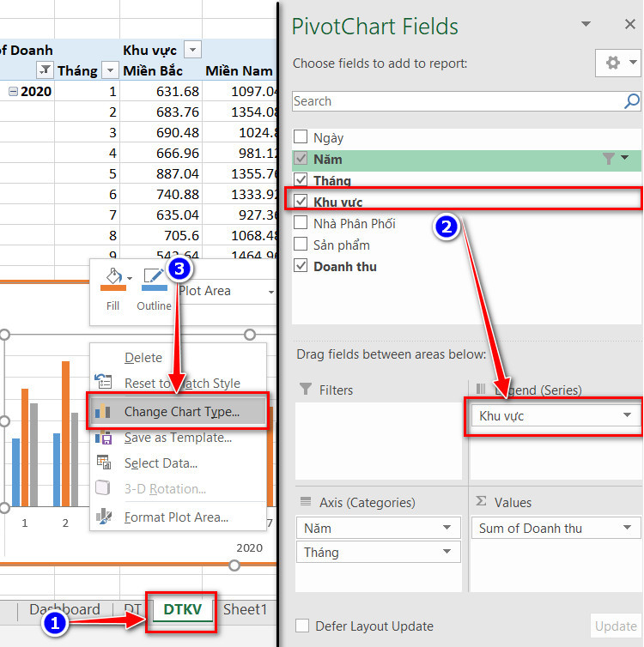This screenshot has height=647, width=644.
Task: Open the Plot Area chart element dropdown
Action: pyautogui.click(x=270, y=292)
